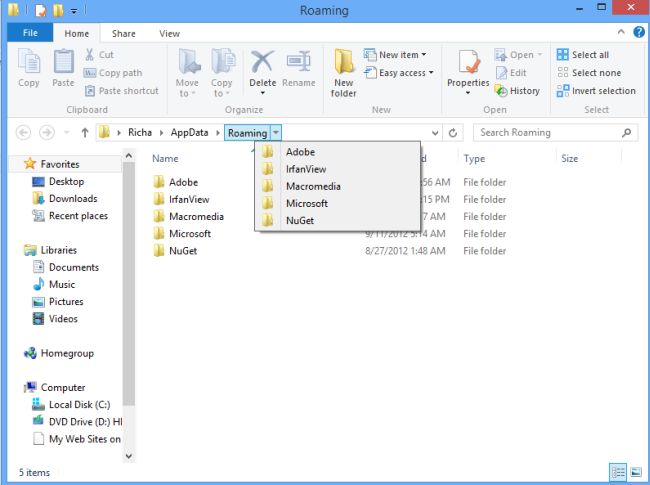Switch to the Home ribbon tab
The height and width of the screenshot is (485, 650).
coord(77,34)
